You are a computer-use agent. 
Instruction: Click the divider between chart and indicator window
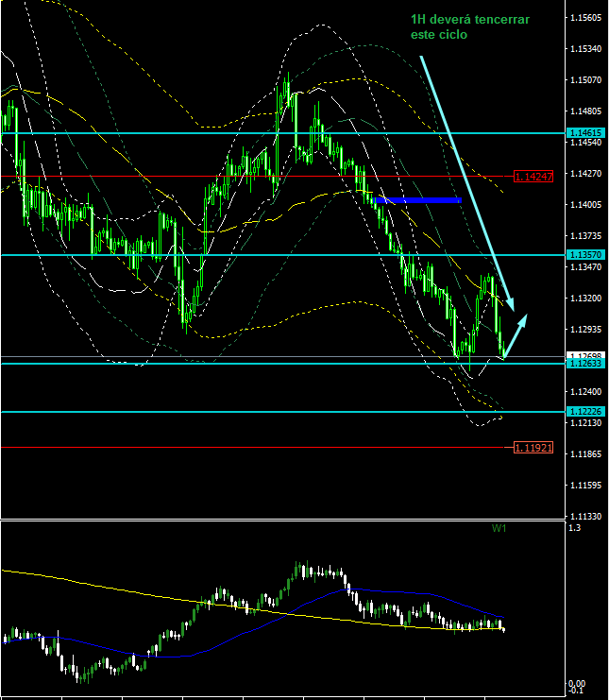tap(283, 519)
